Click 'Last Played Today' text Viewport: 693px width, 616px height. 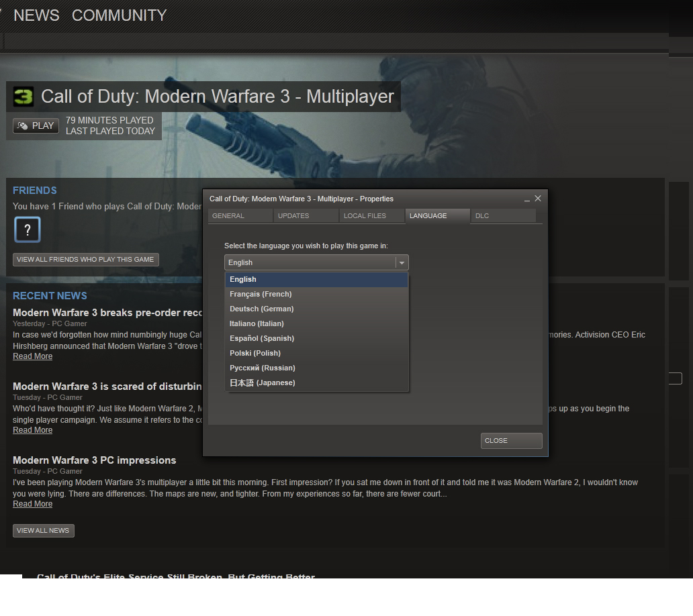click(111, 131)
